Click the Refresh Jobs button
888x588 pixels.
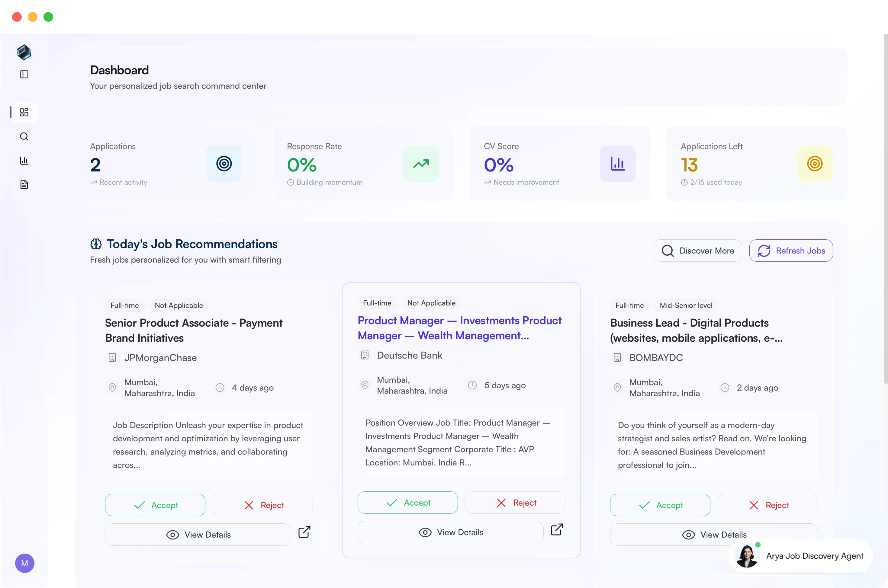pos(791,251)
